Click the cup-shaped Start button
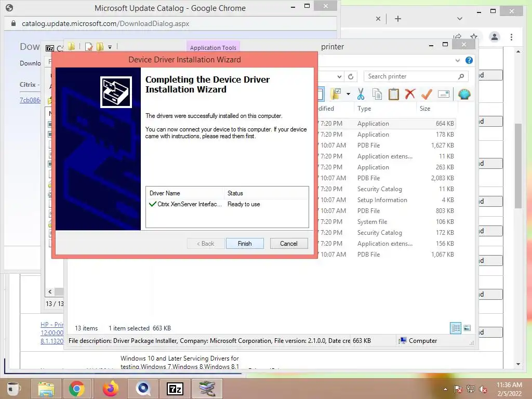Image resolution: width=532 pixels, height=399 pixels. (14, 389)
